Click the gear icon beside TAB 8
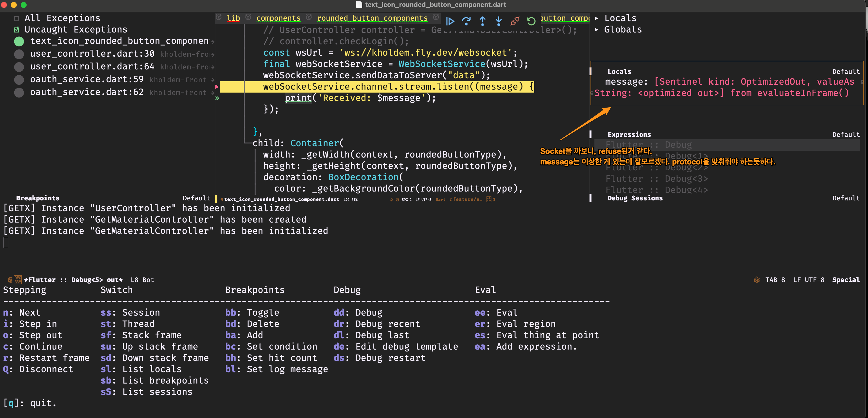Screen dimensions: 868x418 (x=756, y=280)
